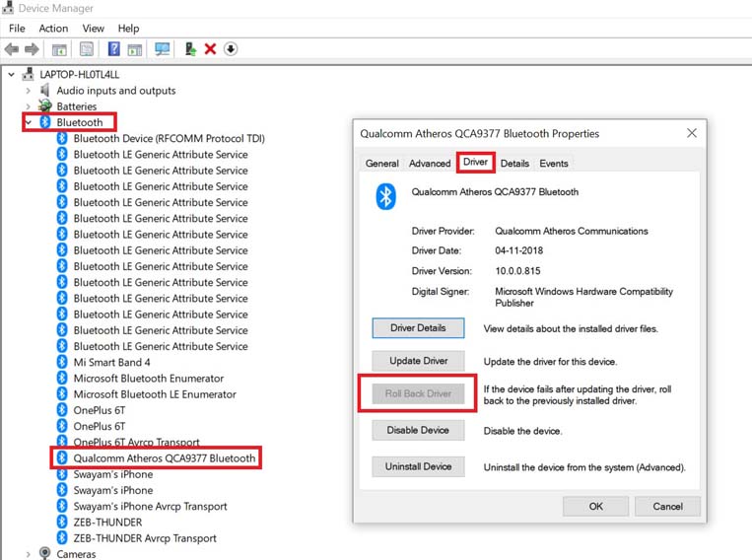Click the Roll Back Driver button

click(x=418, y=393)
